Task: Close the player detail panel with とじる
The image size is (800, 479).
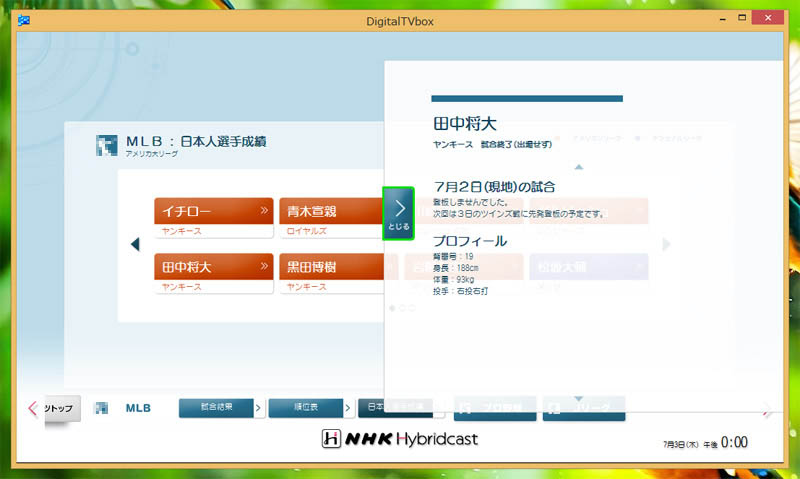Action: (398, 214)
